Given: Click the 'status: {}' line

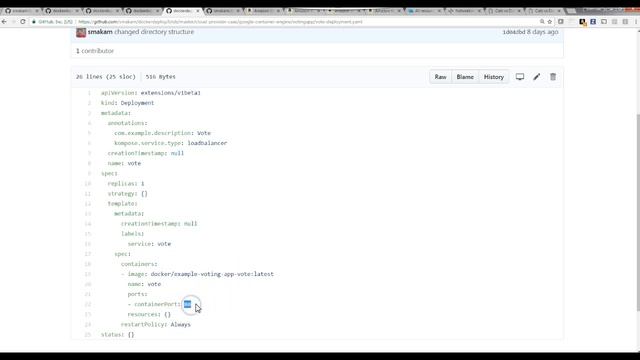Looking at the screenshot, I should coord(118,334).
